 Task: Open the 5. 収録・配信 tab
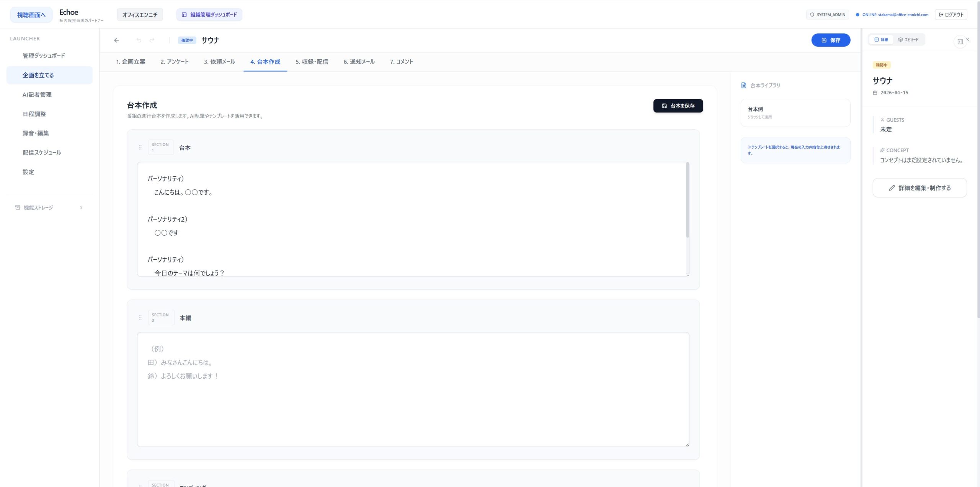pyautogui.click(x=312, y=62)
